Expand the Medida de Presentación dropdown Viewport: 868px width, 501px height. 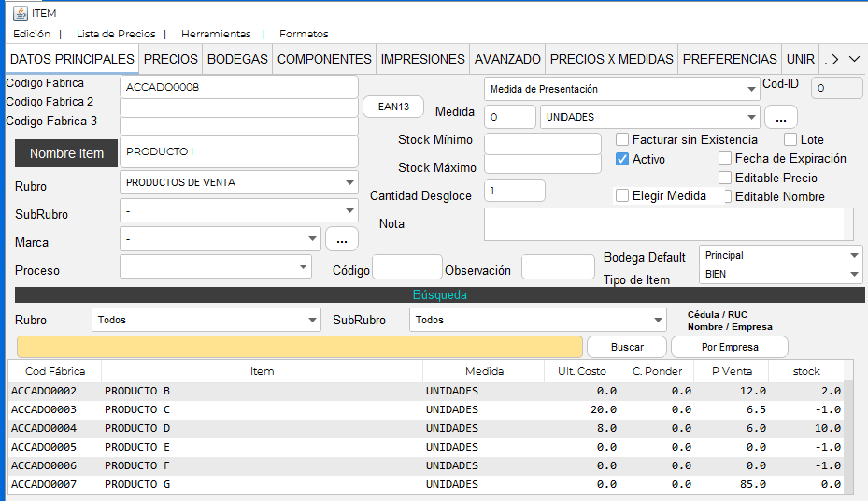(x=752, y=90)
